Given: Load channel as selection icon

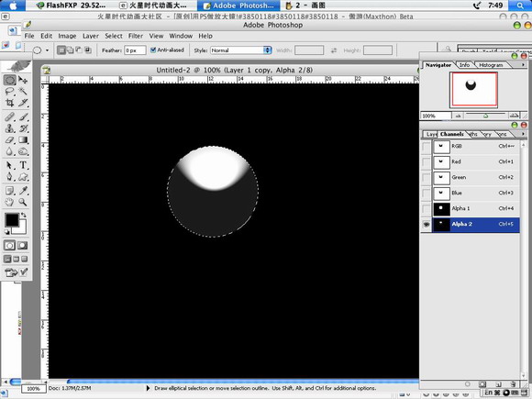Looking at the screenshot, I should pyautogui.click(x=468, y=384).
